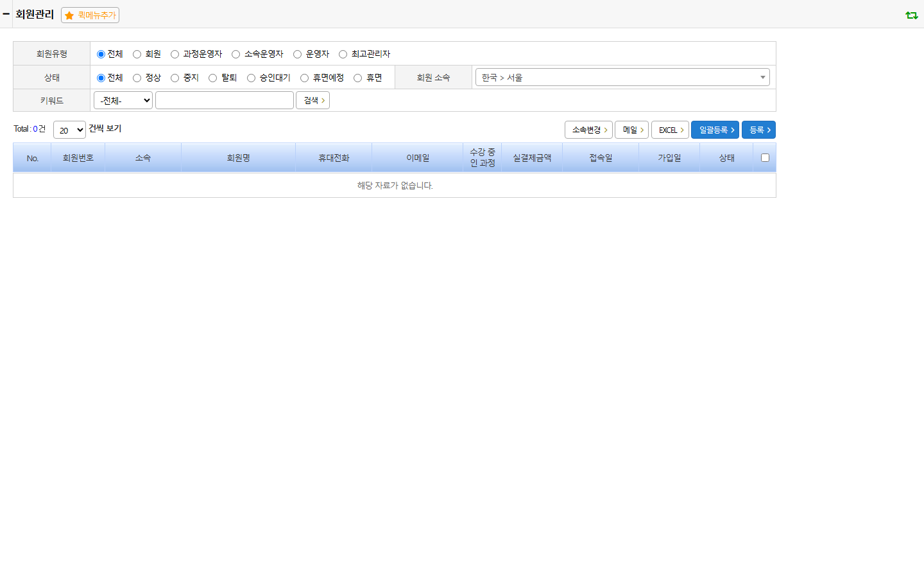Add page via 퀵메뉴추가 star button

[x=90, y=15]
